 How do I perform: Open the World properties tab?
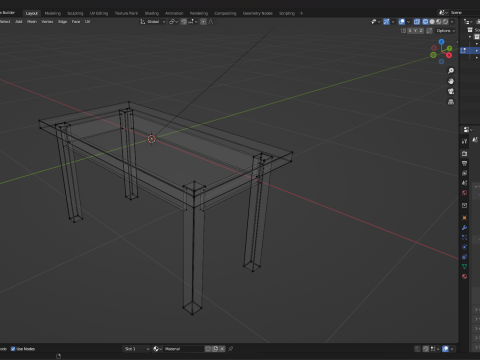(464, 193)
